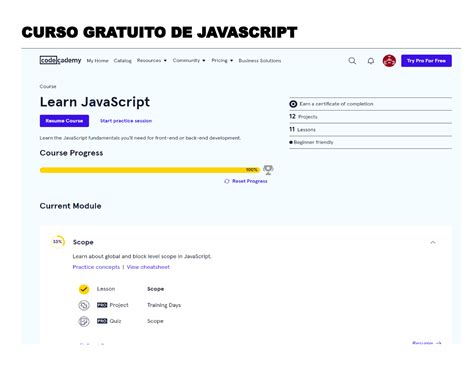Open the Training Days project
Image resolution: width=474 pixels, height=366 pixels.
tap(164, 305)
